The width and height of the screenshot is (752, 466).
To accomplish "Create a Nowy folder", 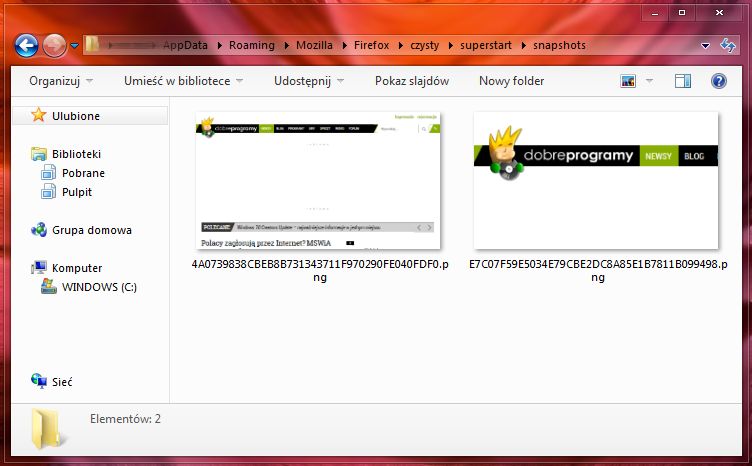I will 511,81.
